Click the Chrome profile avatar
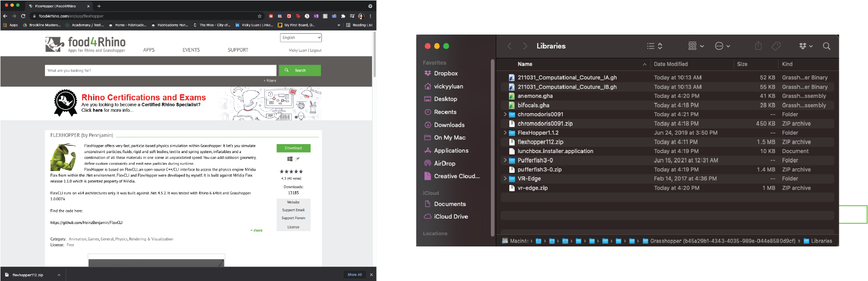868x281 pixels. (361, 16)
